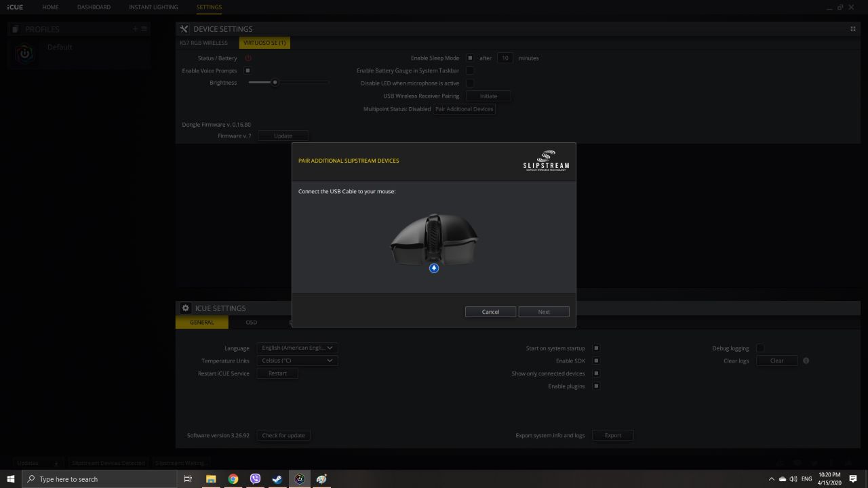Click the red Status / Battery power icon

pos(248,58)
